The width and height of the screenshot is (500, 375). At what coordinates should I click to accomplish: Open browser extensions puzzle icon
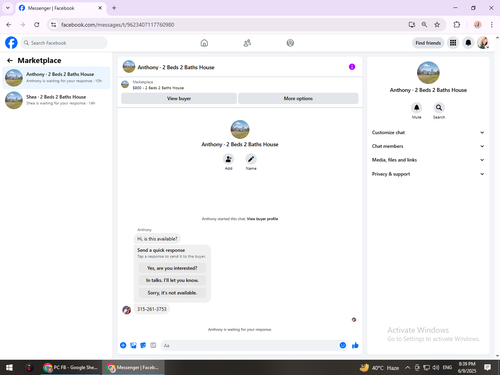point(457,24)
